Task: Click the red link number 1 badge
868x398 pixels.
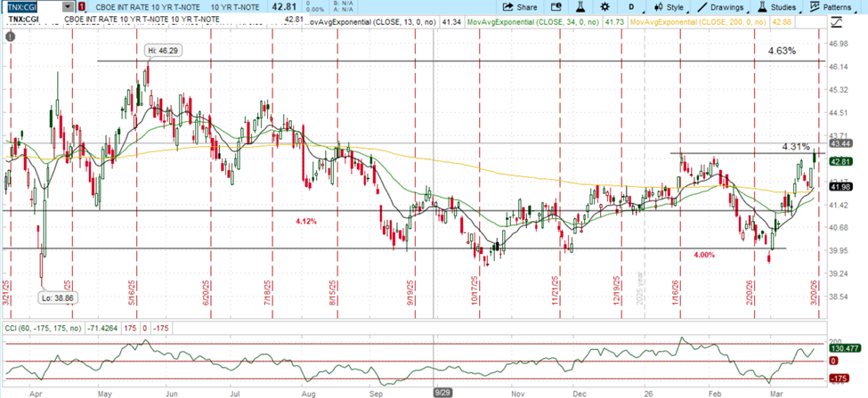Action: pyautogui.click(x=82, y=7)
